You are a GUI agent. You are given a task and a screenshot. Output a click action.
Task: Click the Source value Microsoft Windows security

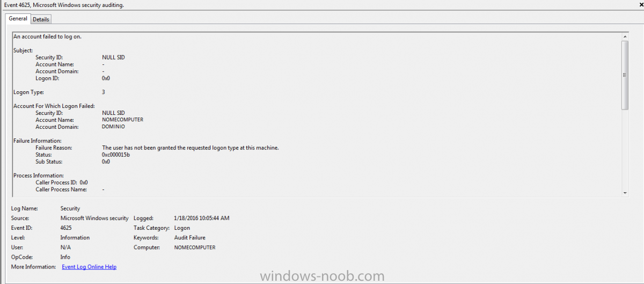pos(94,219)
